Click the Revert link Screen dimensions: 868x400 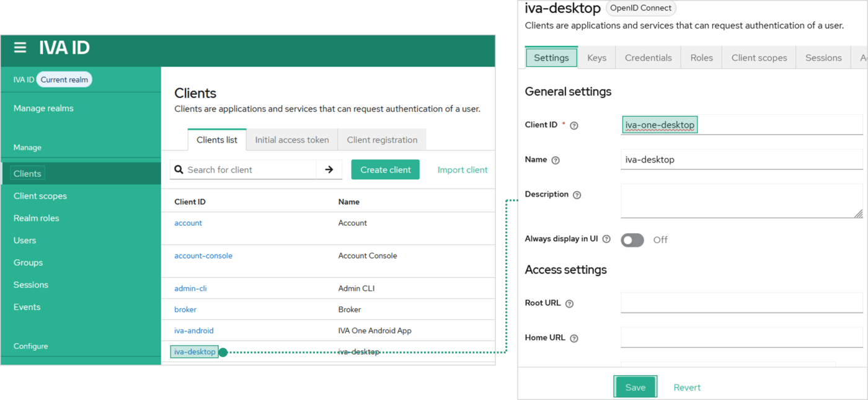tap(687, 387)
